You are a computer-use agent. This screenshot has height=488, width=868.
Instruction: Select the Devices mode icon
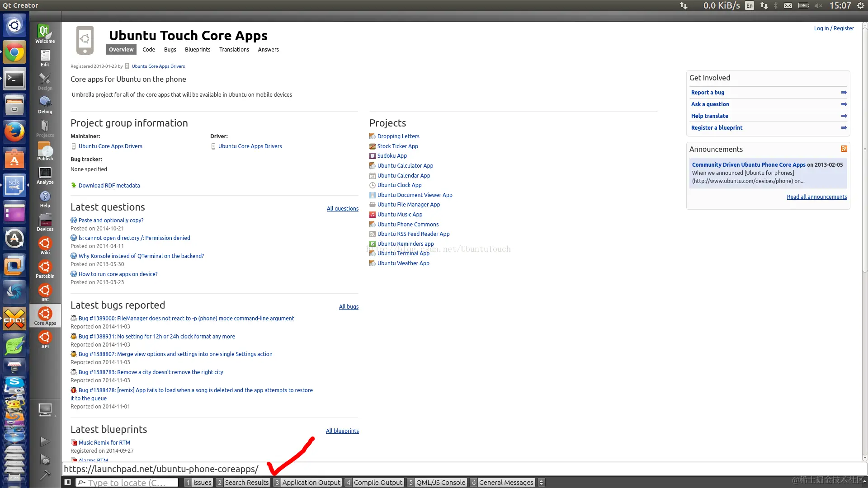[x=45, y=222]
